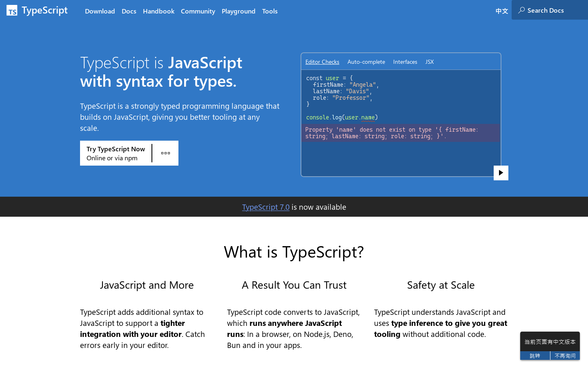588x368 pixels.
Task: Switch language to 中文
Action: 502,11
